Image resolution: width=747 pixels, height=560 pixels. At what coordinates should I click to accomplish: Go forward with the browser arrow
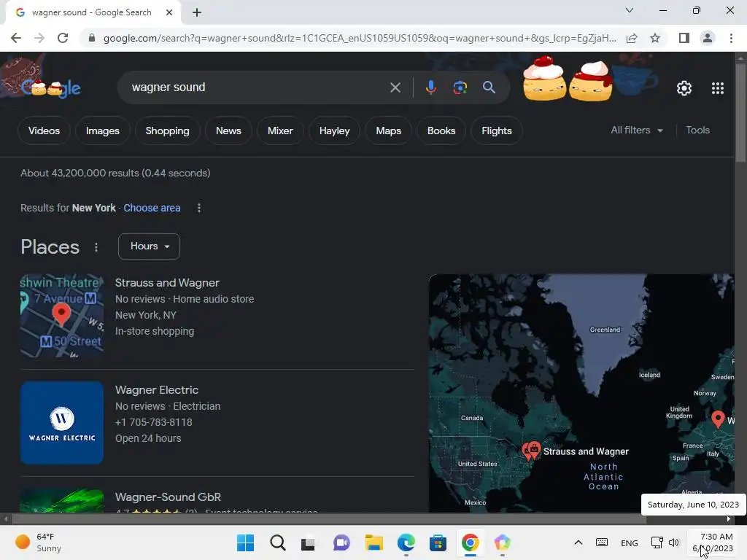[39, 38]
